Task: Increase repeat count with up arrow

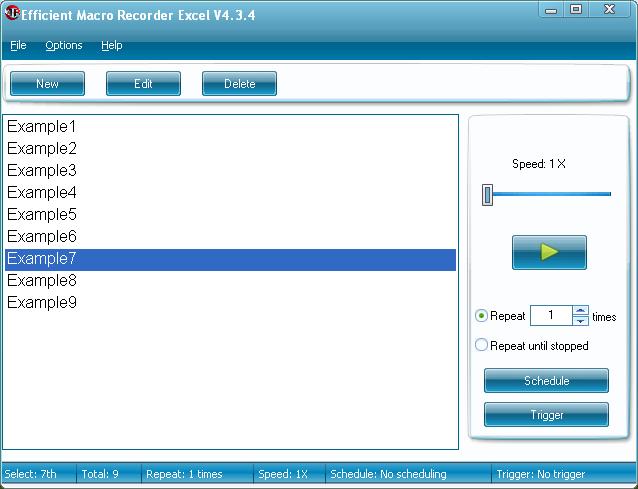Action: pos(580,311)
